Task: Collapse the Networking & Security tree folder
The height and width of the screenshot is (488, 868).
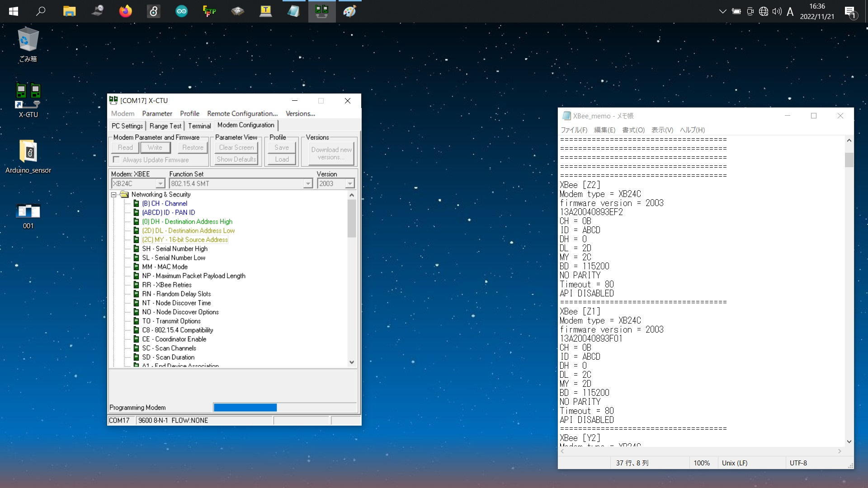Action: tap(114, 195)
